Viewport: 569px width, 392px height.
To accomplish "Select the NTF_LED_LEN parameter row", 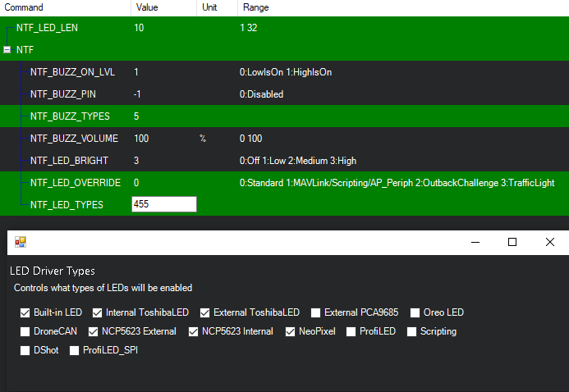I will tap(284, 28).
